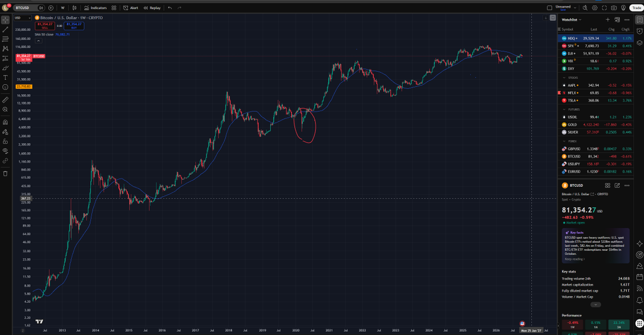
Task: Click the Chg% column header
Action: tap(625, 29)
